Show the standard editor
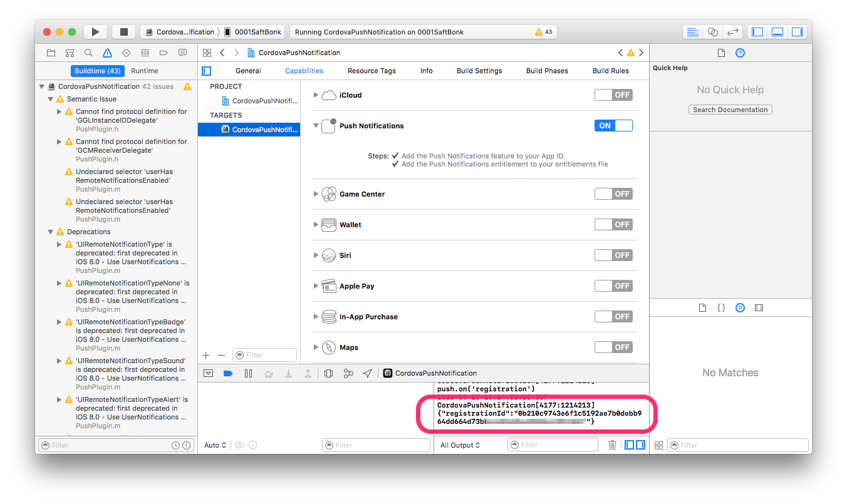The image size is (847, 504). [x=692, y=32]
